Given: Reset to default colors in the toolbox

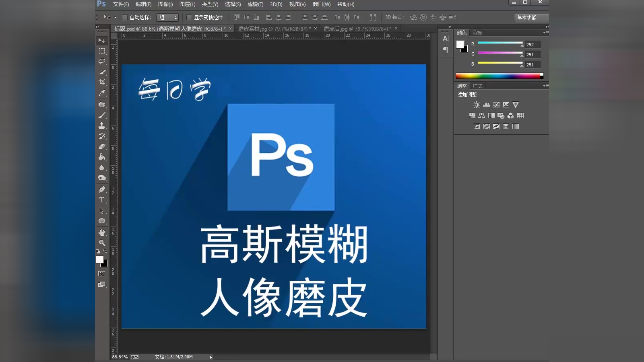Looking at the screenshot, I should click(x=98, y=251).
